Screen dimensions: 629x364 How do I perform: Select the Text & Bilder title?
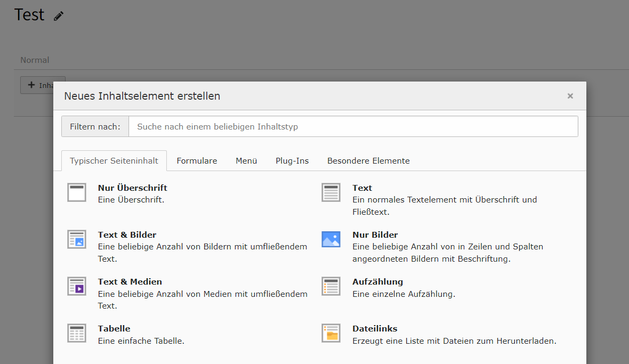[127, 234]
